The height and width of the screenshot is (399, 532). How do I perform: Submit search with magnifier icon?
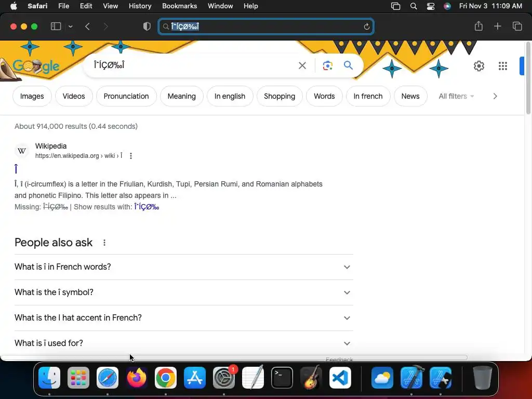(348, 65)
